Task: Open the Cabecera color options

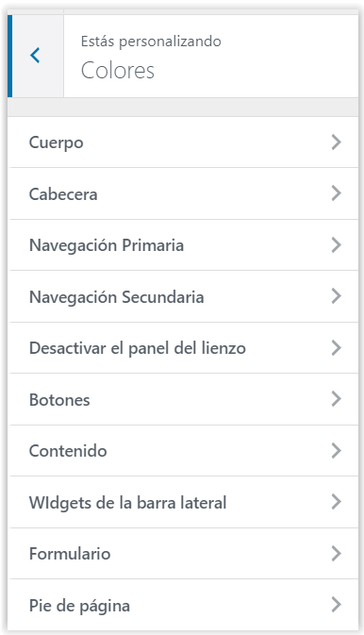Action: click(x=184, y=193)
